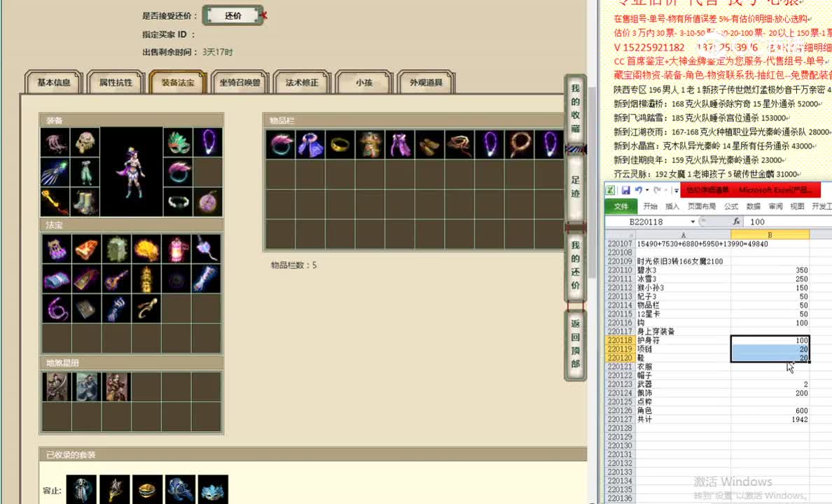Click the Excel application icon in the title bar
This screenshot has width=832, height=504.
tap(611, 190)
